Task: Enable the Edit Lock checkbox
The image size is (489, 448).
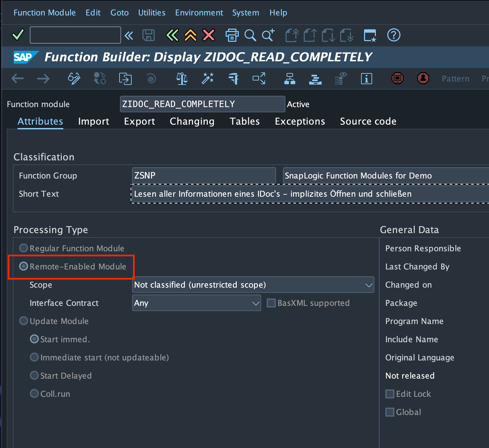Action: 390,394
